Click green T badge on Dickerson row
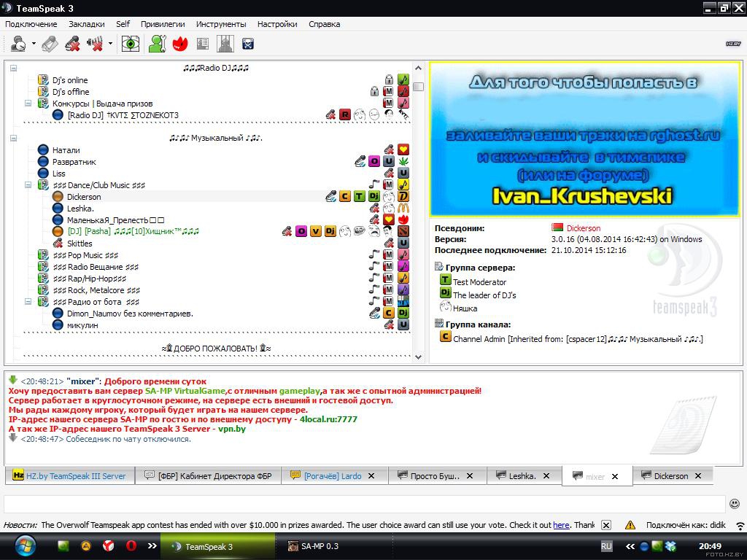Screen dimensions: 747x560 pyautogui.click(x=359, y=196)
